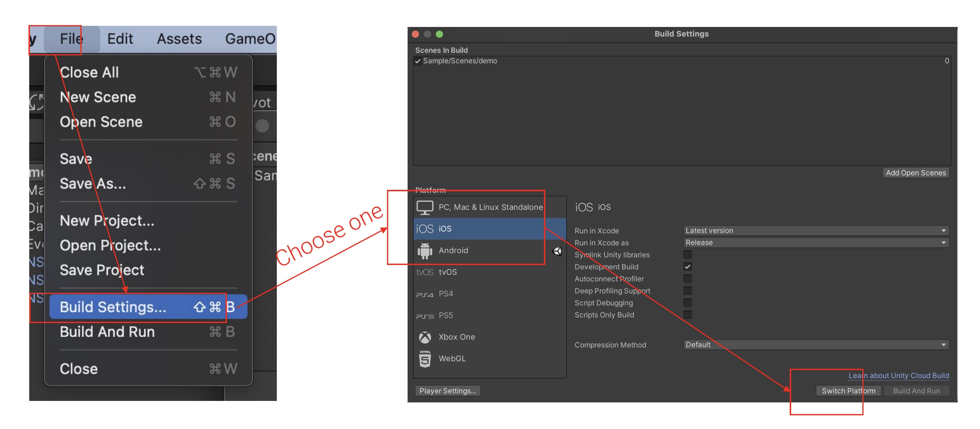Choose Build Settings from the File menu

[113, 307]
